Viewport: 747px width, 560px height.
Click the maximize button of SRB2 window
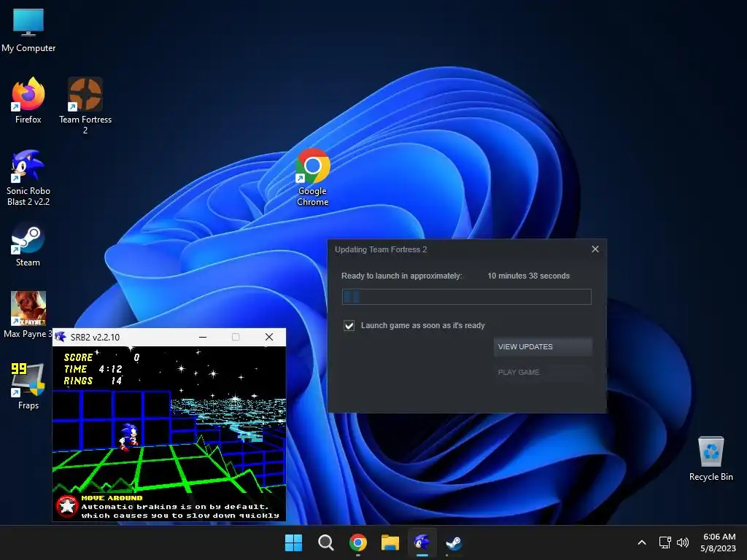pos(236,337)
